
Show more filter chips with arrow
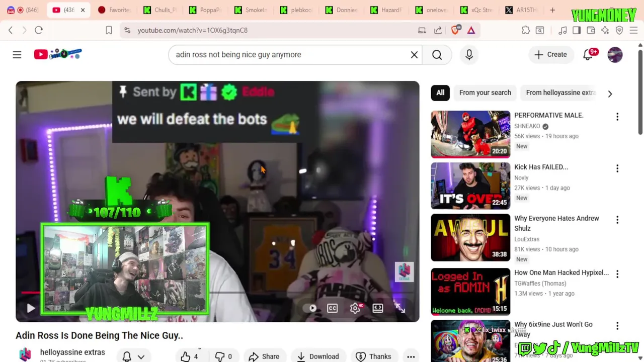tap(610, 94)
